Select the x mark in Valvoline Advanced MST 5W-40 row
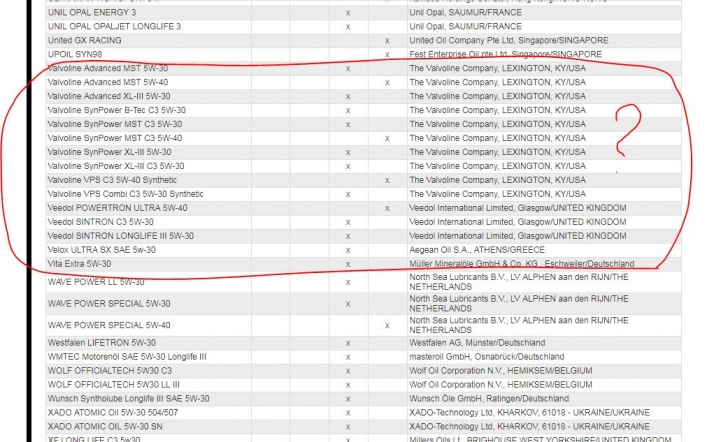This screenshot has width=721, height=442. [x=387, y=83]
